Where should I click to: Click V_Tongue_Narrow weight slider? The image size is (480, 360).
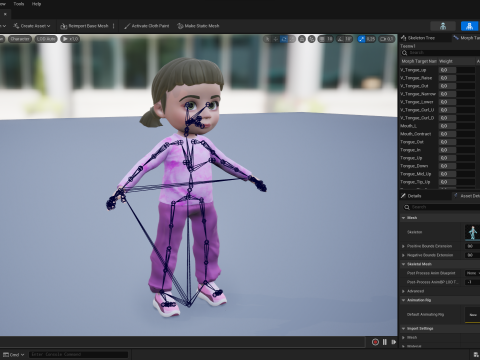click(457, 94)
